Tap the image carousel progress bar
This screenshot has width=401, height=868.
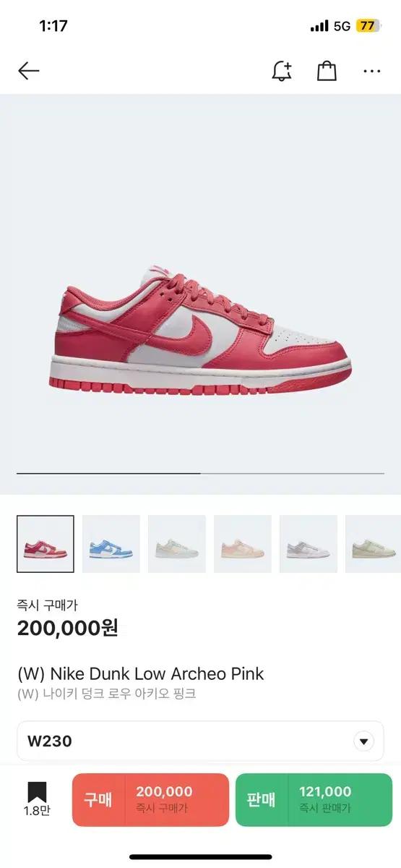click(200, 473)
